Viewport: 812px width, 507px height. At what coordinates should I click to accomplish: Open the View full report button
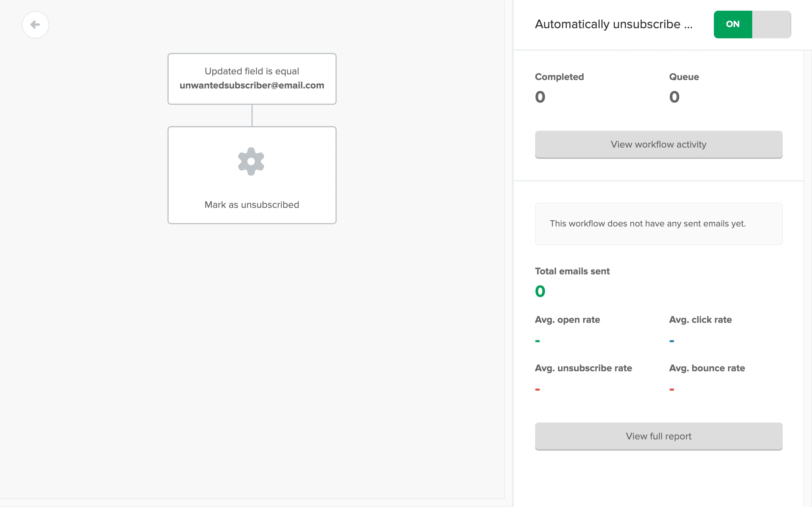point(658,436)
